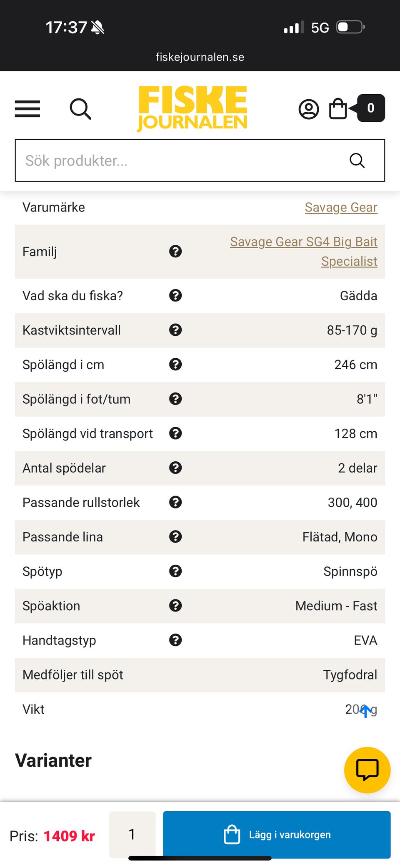Open the hamburger menu
400x868 pixels.
[27, 109]
